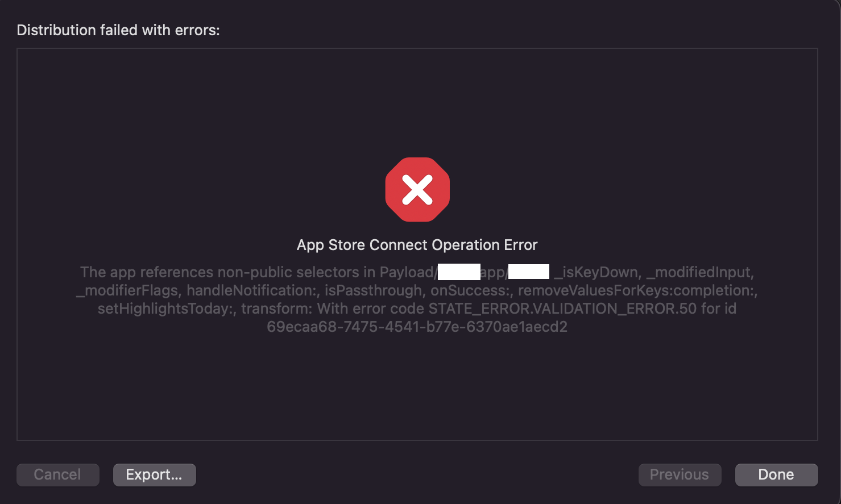This screenshot has height=504, width=841.
Task: Click the error id starting with 69ecaa68
Action: [417, 327]
